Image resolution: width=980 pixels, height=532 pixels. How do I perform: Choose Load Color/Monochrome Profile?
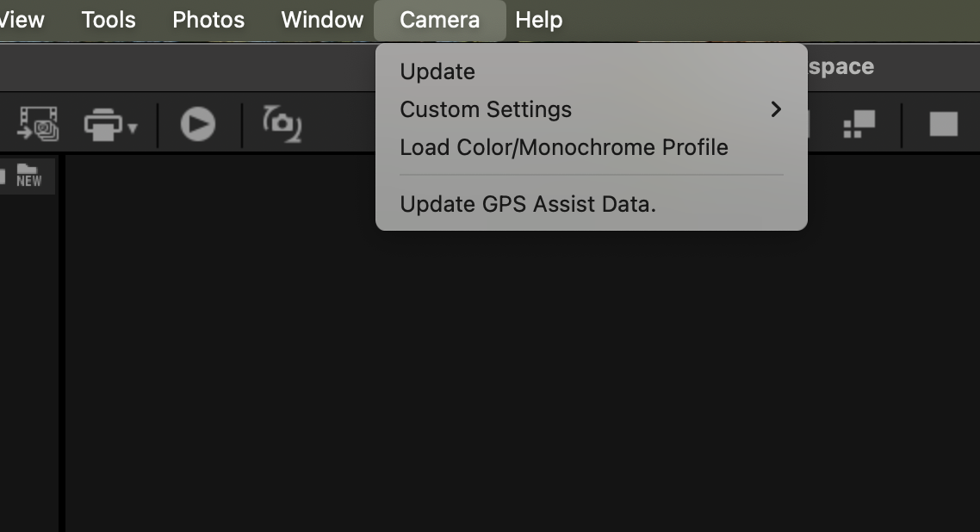click(x=564, y=146)
